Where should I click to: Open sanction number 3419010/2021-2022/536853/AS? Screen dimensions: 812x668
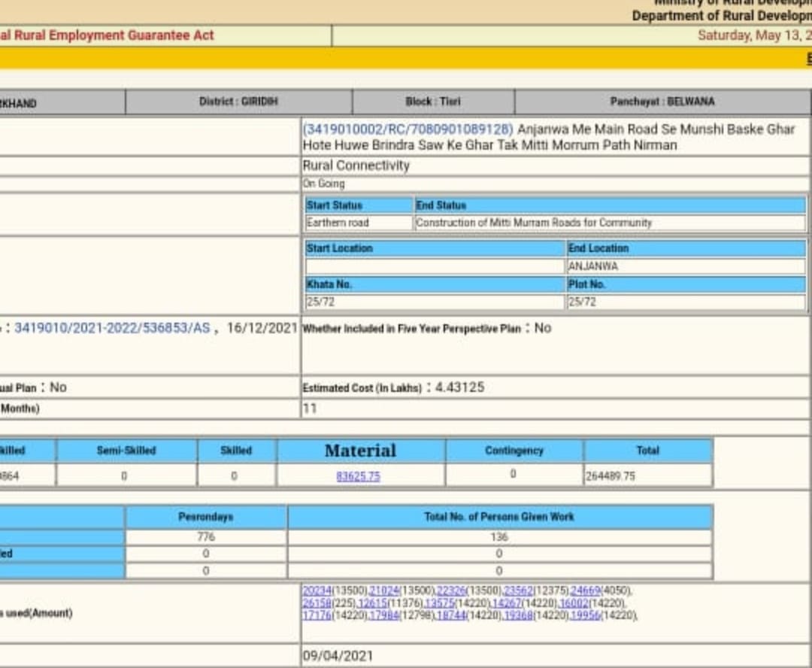tap(112, 328)
